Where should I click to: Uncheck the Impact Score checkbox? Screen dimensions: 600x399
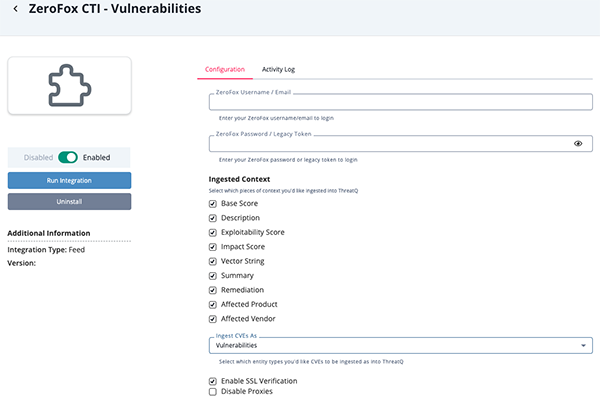tap(213, 247)
